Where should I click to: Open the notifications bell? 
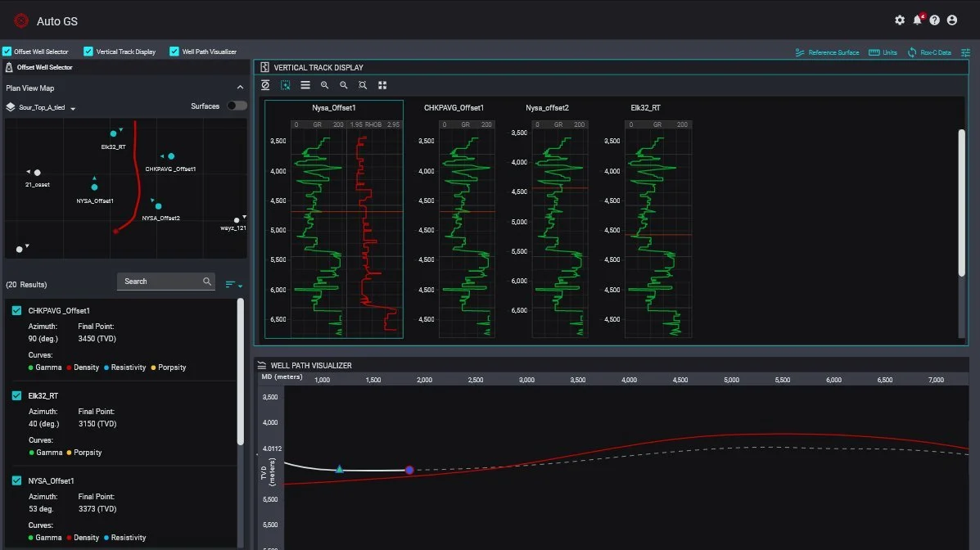pos(918,20)
